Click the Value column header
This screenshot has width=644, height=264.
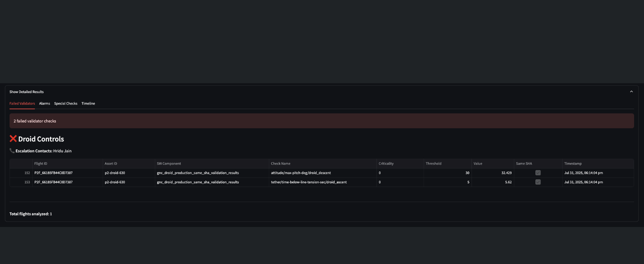click(x=493, y=164)
